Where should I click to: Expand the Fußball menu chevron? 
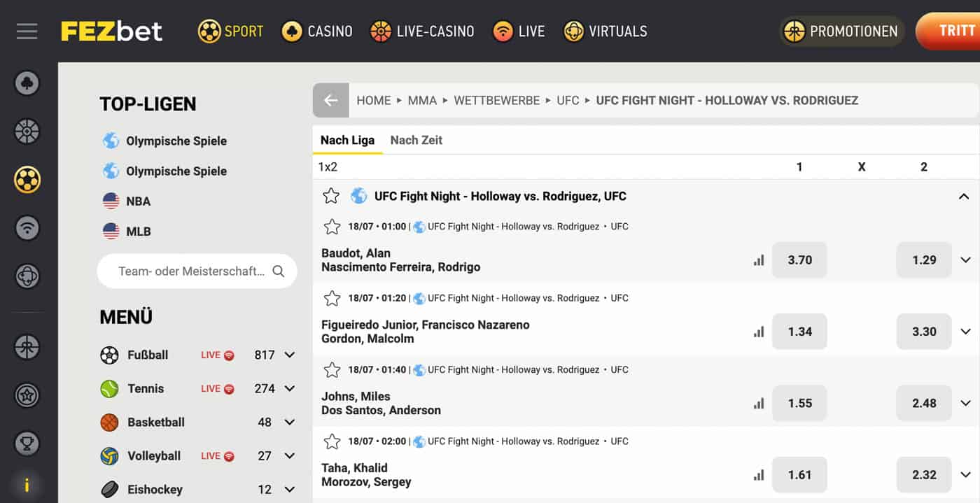(x=290, y=355)
